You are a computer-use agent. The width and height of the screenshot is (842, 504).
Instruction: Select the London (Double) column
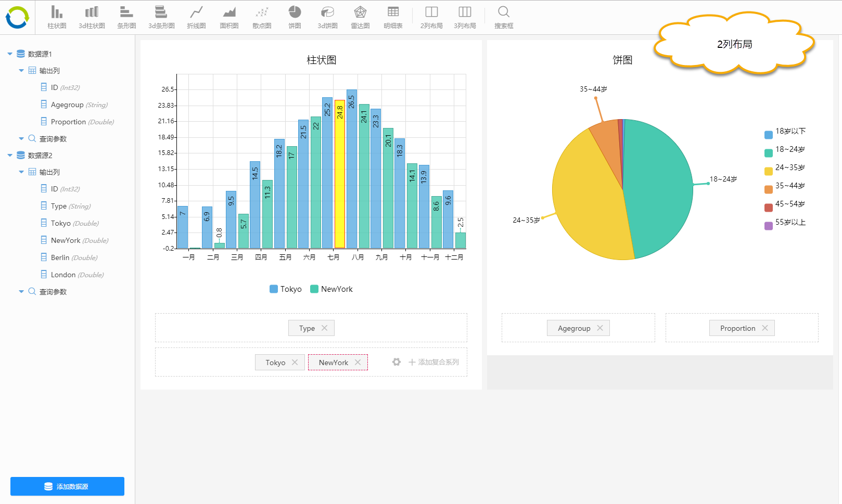pyautogui.click(x=72, y=275)
